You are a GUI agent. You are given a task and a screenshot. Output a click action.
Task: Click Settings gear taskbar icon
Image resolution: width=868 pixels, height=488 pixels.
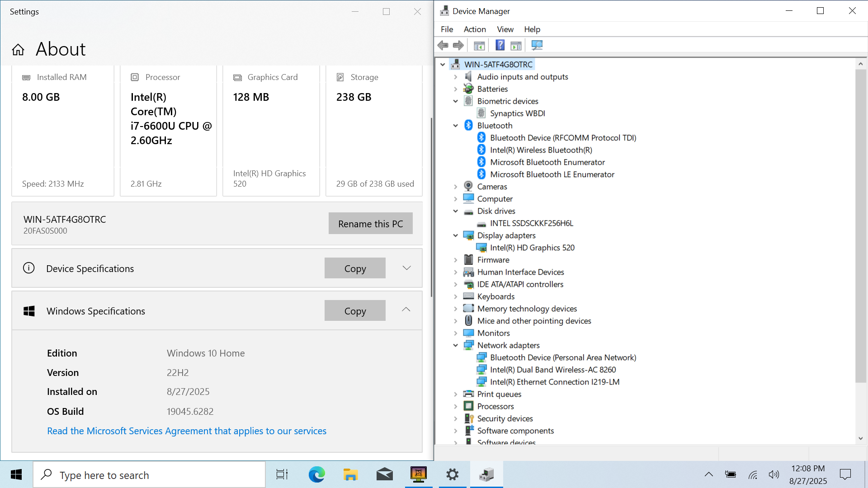453,474
